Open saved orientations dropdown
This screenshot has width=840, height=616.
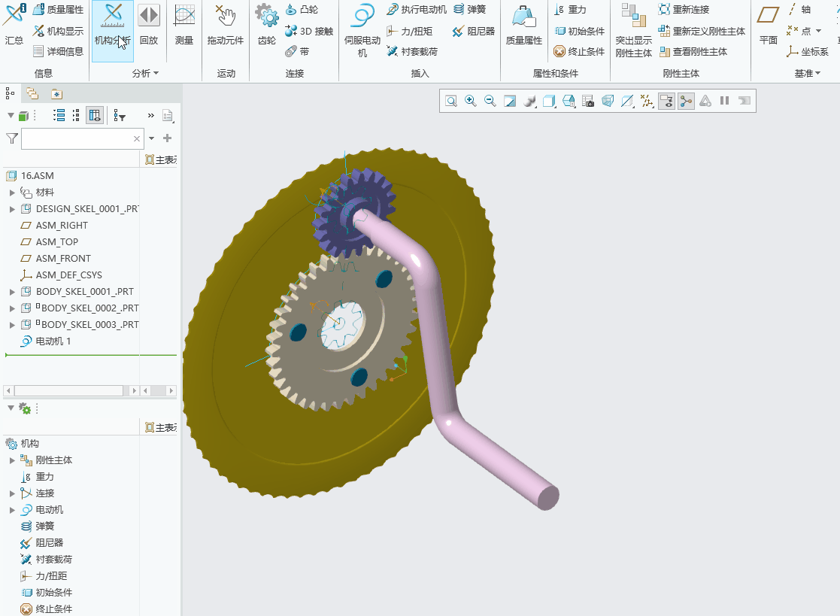569,101
